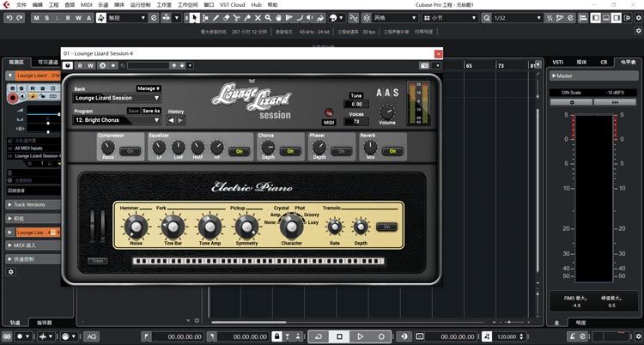Select the Play speaker tool
Image resolution: width=644 pixels, height=345 pixels.
[310, 18]
